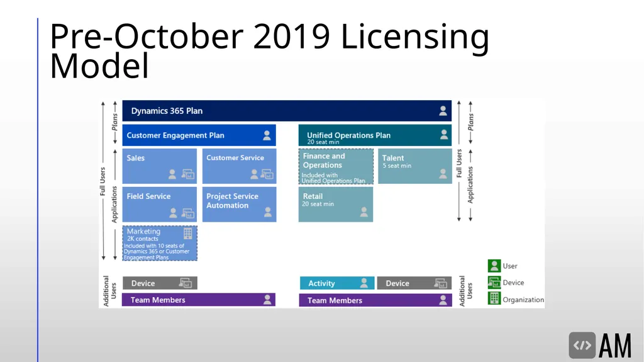The width and height of the screenshot is (644, 362).
Task: Click the Finance and Operations tile text
Action: 324,161
